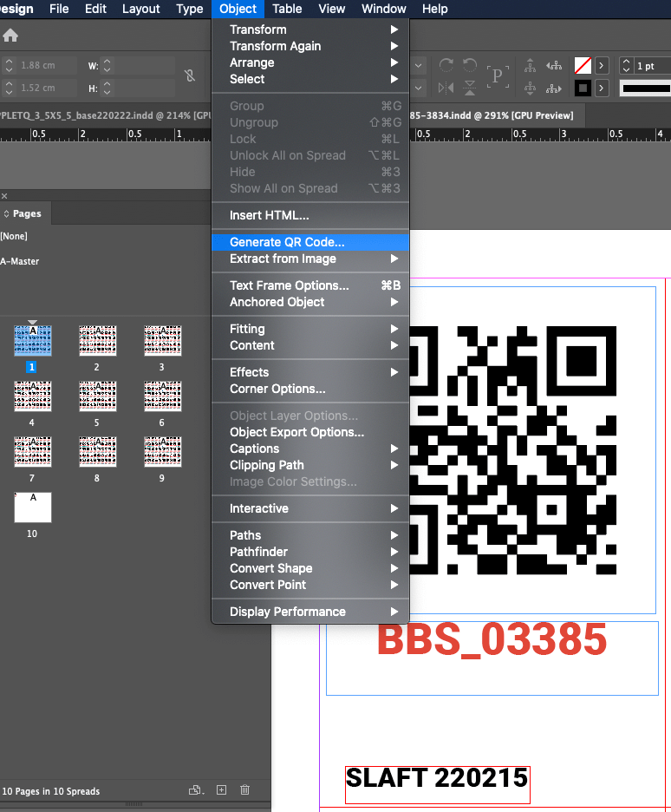
Task: Open the Layout menu
Action: click(140, 9)
